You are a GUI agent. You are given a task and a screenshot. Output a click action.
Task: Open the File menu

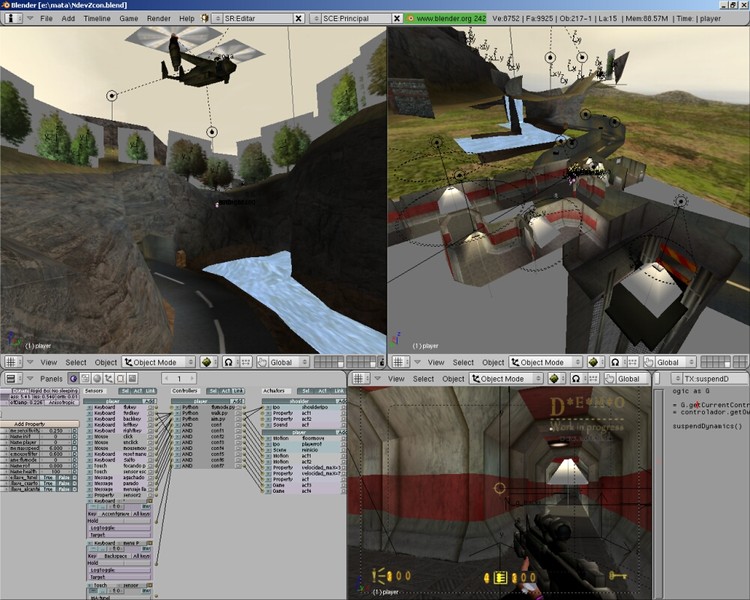(x=46, y=18)
